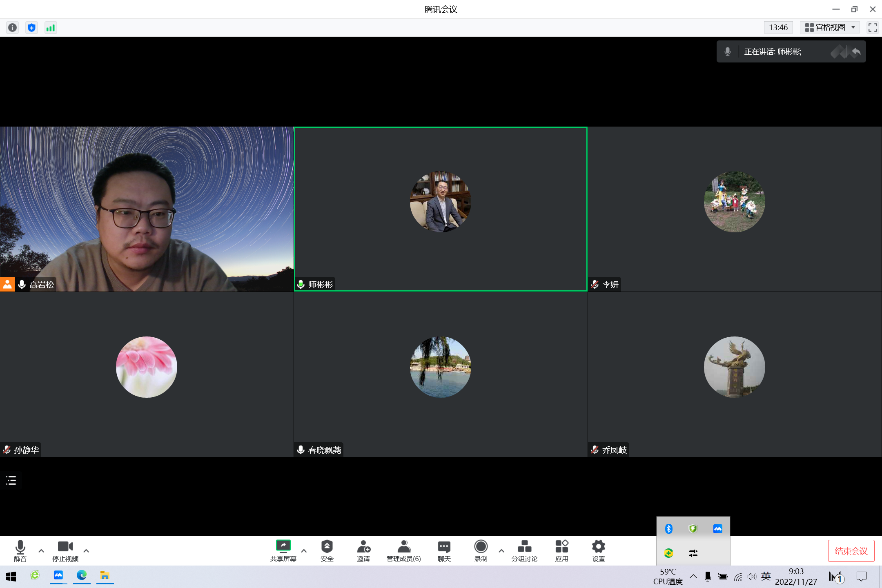Screen dimensions: 882x588
Task: Click 春晓飘尧 lake avatar
Action: (441, 367)
